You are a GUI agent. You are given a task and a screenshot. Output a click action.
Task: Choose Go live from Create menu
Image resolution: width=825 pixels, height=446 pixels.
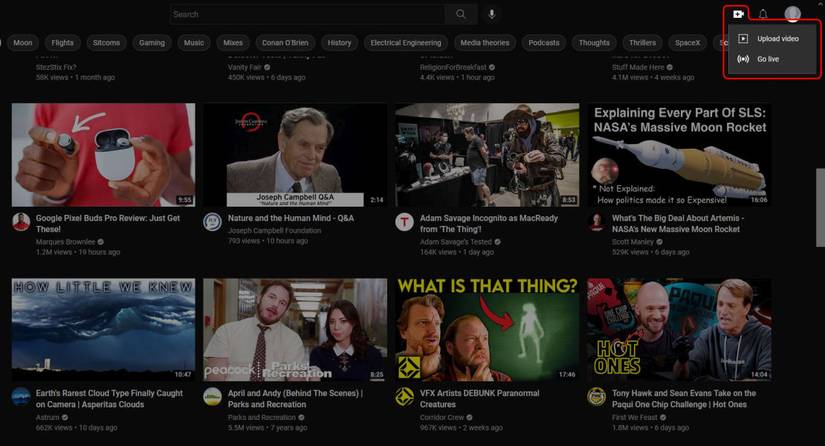(x=771, y=59)
